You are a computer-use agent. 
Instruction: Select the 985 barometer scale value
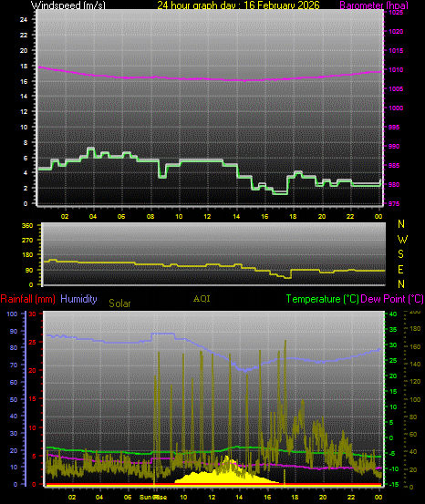click(394, 166)
